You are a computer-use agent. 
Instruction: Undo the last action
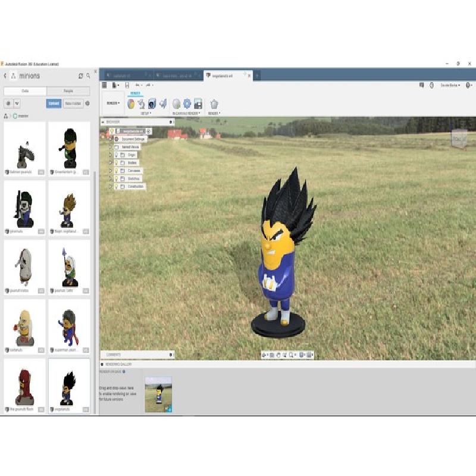138,85
